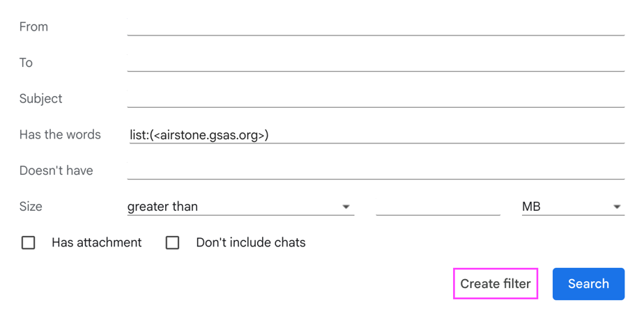Click the "Subject" field label
This screenshot has width=644, height=316.
pyautogui.click(x=40, y=98)
